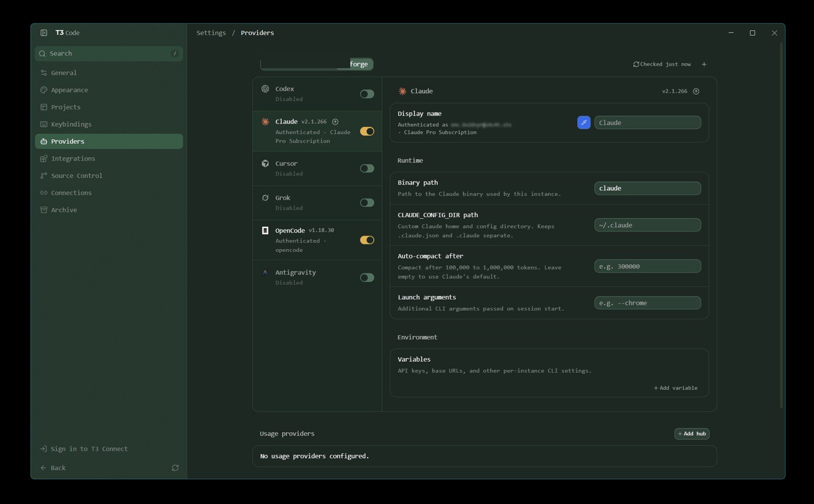Viewport: 814px width, 504px height.
Task: Collapse sidebar using the panel icon
Action: 44,33
